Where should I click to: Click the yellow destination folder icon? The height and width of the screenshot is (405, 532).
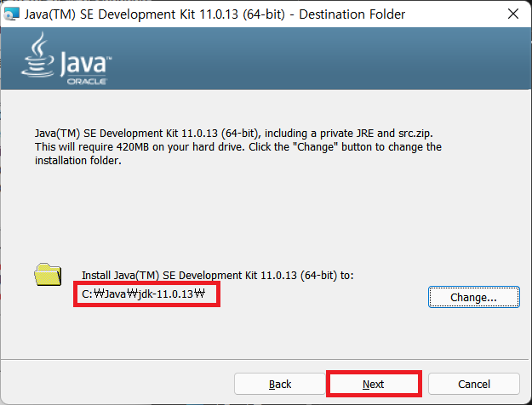[x=48, y=275]
